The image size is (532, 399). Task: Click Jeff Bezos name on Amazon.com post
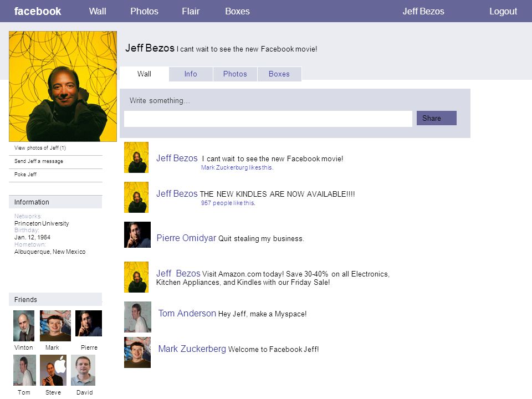click(178, 273)
